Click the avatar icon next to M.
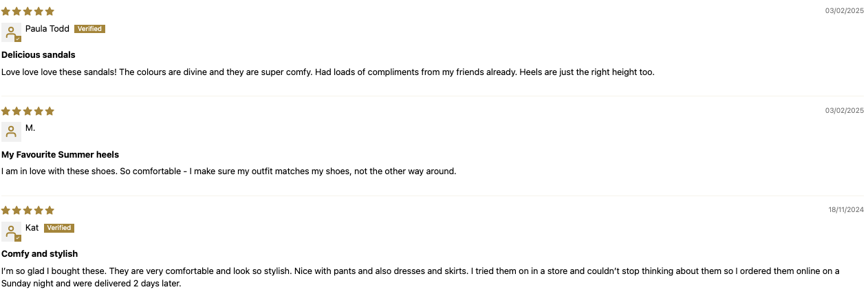This screenshot has height=305, width=868. click(11, 132)
